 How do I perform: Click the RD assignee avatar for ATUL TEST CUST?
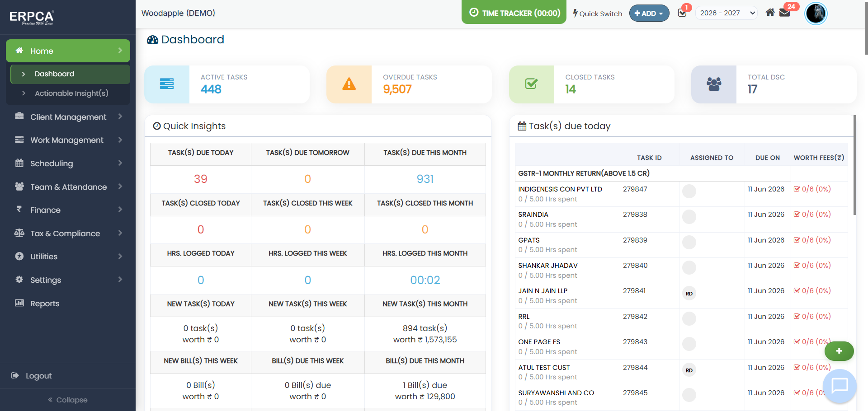[689, 370]
